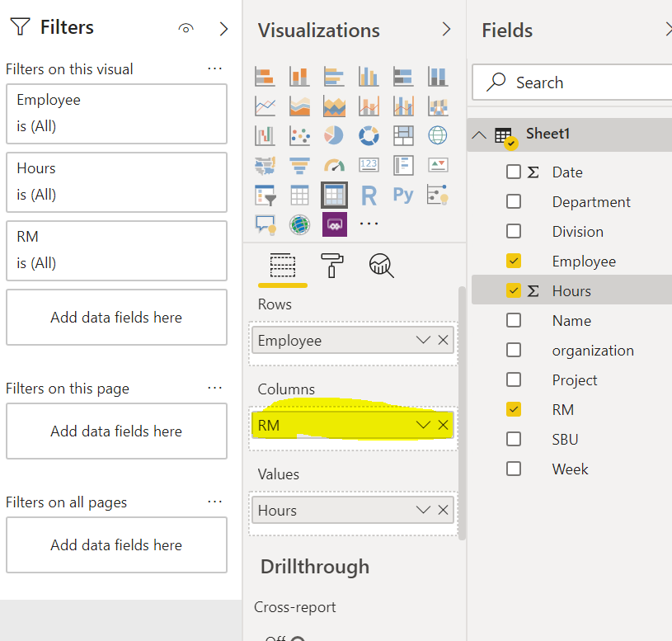The width and height of the screenshot is (672, 641).
Task: Select the 100% stacked column chart visual
Action: [438, 77]
